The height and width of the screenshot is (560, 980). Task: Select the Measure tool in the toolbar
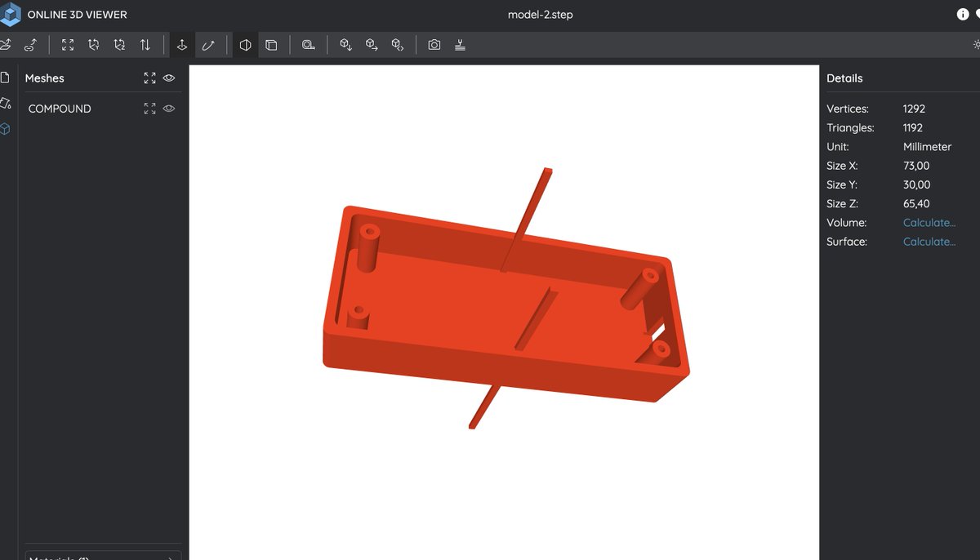[308, 45]
